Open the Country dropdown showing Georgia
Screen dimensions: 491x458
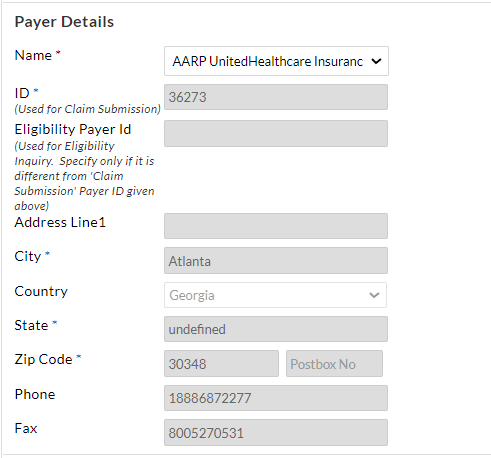[275, 295]
